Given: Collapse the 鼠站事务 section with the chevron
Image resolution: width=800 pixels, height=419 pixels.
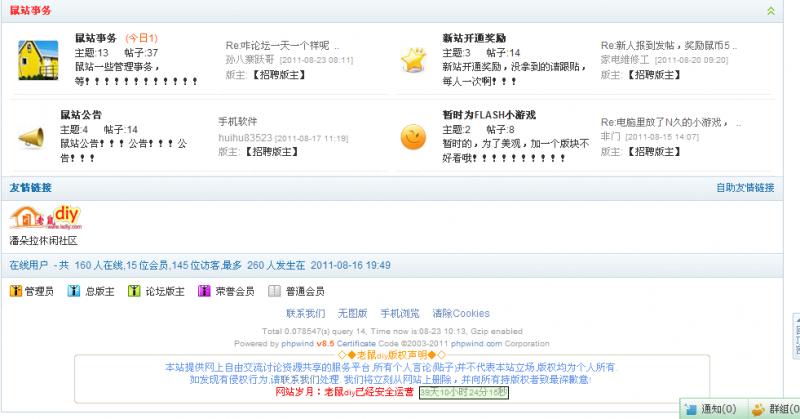Looking at the screenshot, I should pos(769,10).
